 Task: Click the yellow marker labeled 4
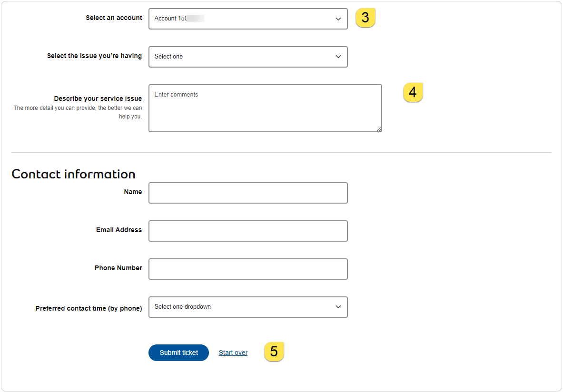pos(413,92)
